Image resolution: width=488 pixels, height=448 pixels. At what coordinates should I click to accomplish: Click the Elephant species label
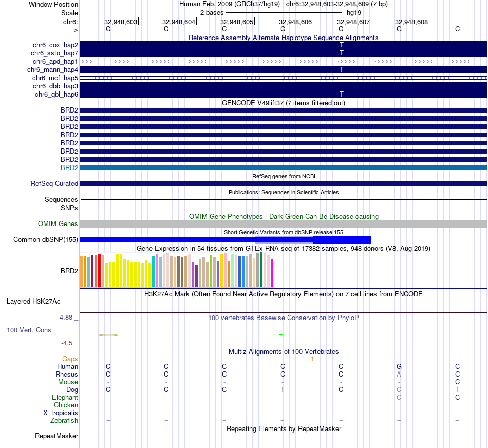(x=65, y=398)
